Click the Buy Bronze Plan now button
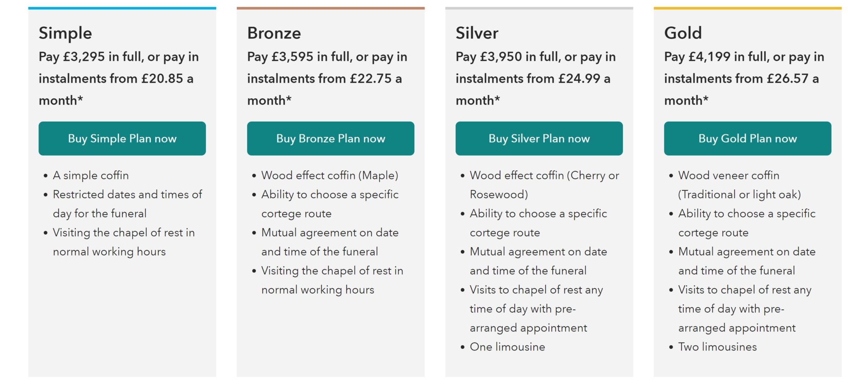Viewport: 868px width, 389px height. (x=330, y=138)
